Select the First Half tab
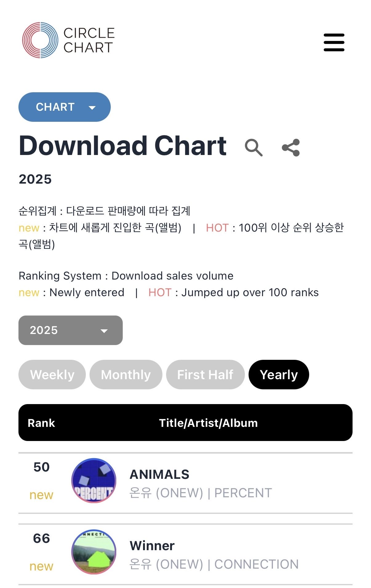The image size is (371, 588). [x=205, y=375]
